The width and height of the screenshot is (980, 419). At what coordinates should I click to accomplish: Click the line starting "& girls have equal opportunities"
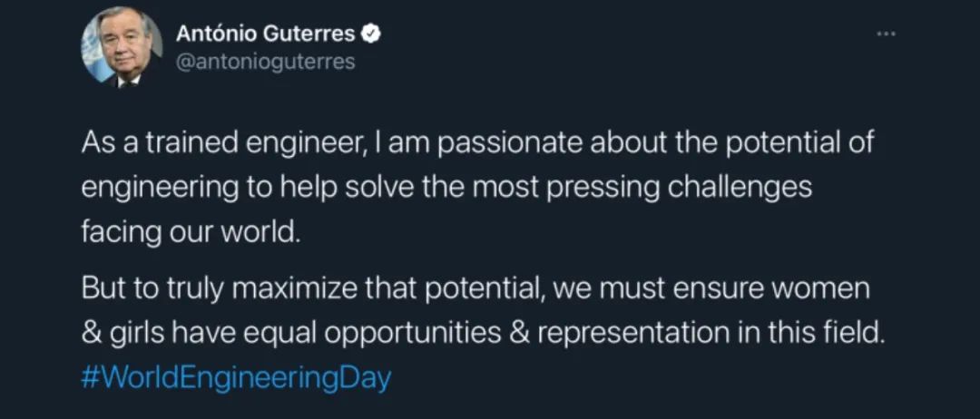tap(484, 336)
